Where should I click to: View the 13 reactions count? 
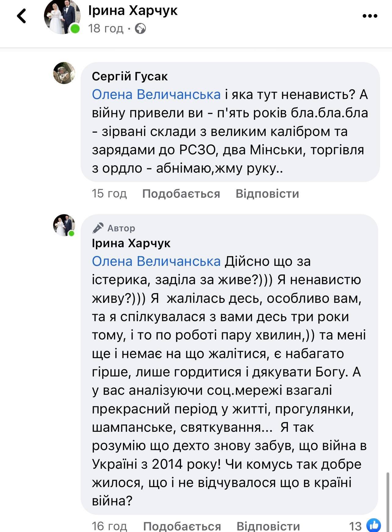coord(355,526)
